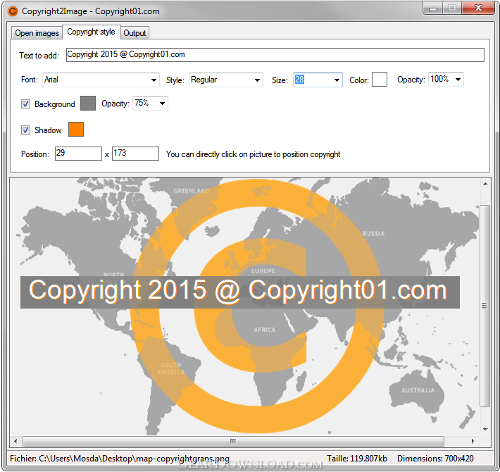Click the Position Y field showing 173
Screen dimensions: 500x472
pos(135,153)
